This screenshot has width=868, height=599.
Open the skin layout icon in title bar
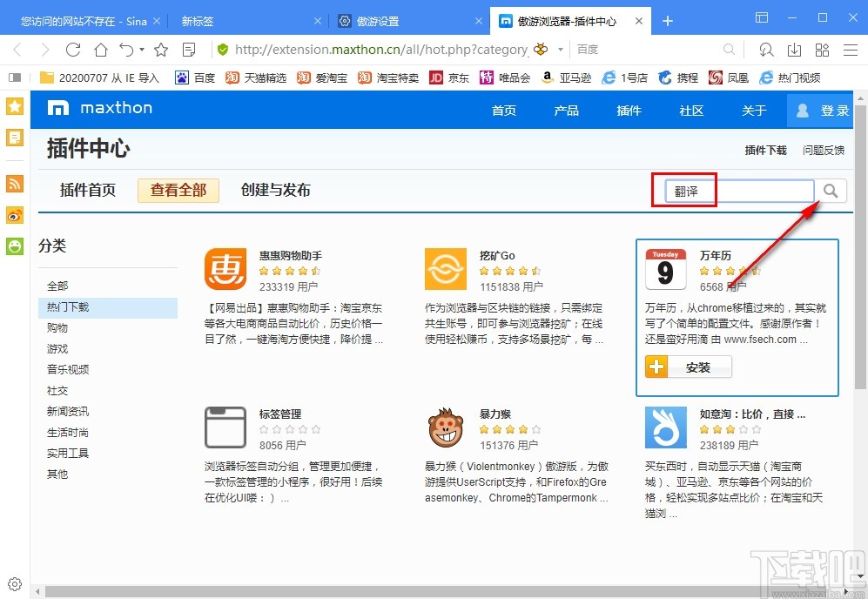click(x=762, y=17)
